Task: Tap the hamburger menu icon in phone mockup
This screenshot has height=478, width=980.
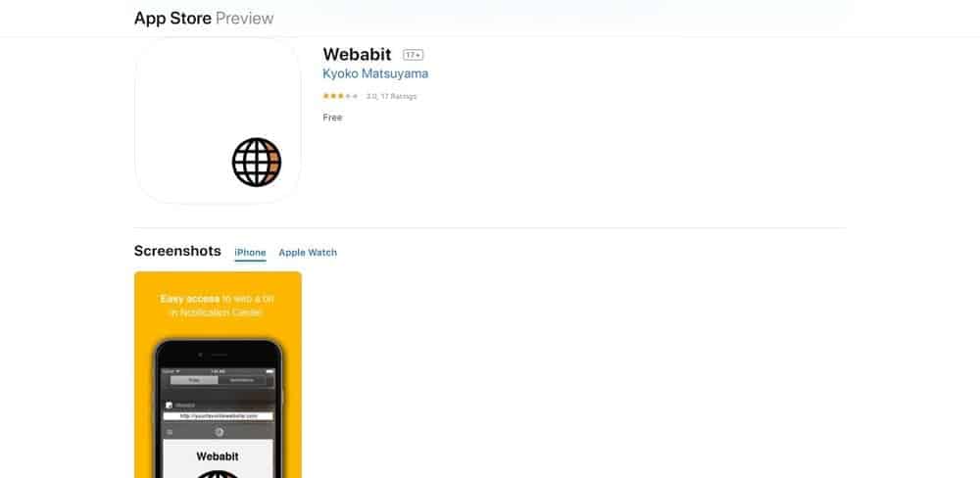Action: point(170,432)
